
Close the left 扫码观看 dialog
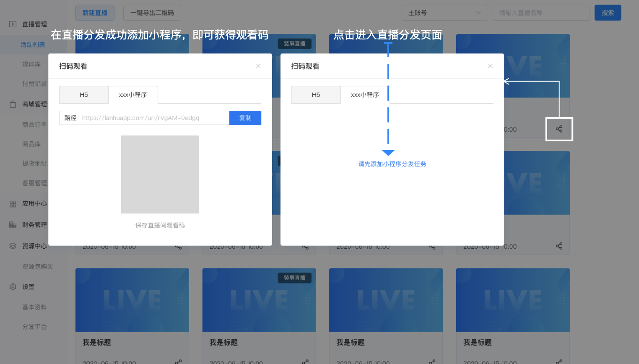[258, 66]
